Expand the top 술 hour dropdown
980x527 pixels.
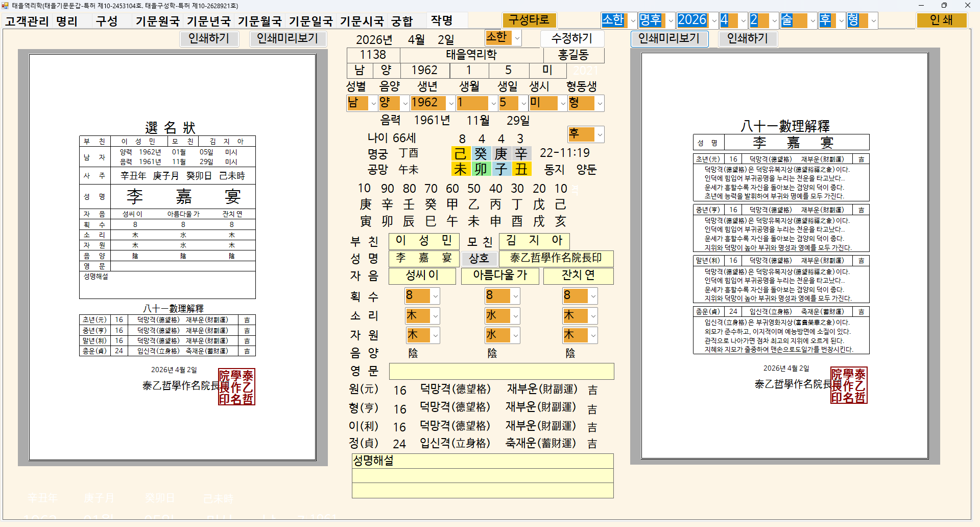(x=812, y=20)
